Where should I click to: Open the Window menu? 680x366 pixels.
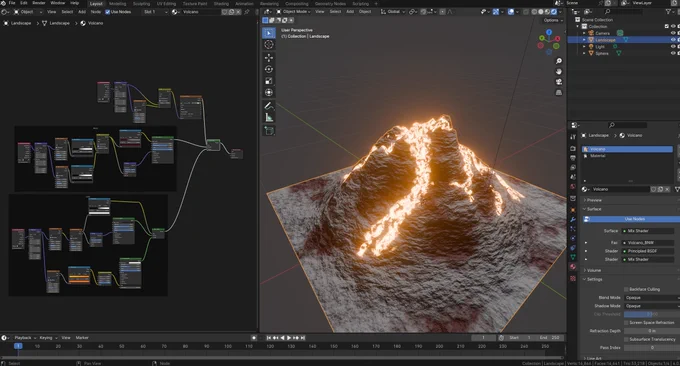[58, 3]
